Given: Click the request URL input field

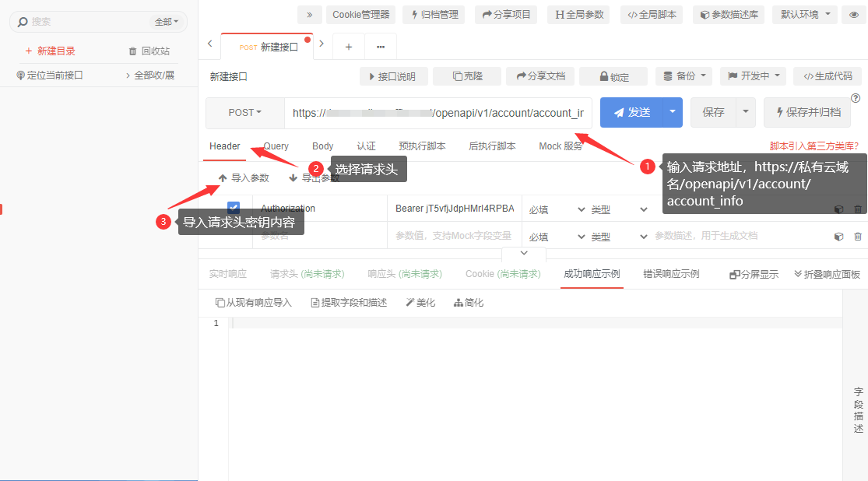Looking at the screenshot, I should pyautogui.click(x=438, y=113).
